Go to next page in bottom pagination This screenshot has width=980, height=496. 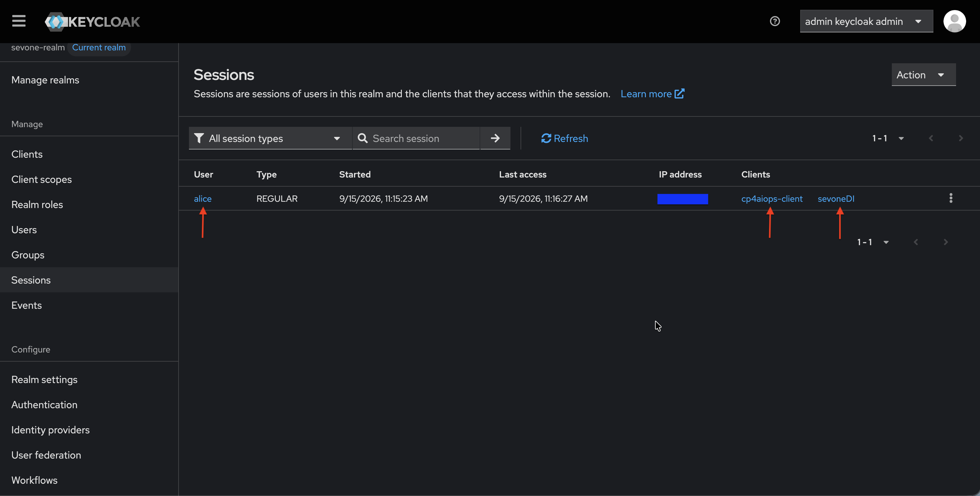945,242
